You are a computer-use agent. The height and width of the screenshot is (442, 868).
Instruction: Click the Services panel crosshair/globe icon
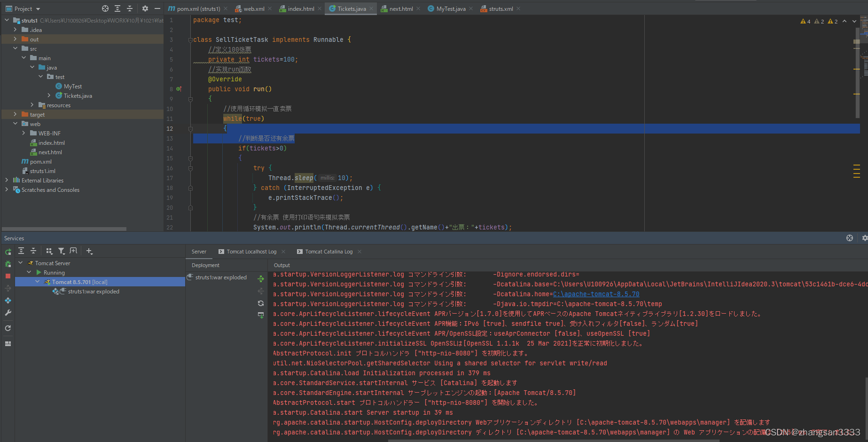point(850,238)
